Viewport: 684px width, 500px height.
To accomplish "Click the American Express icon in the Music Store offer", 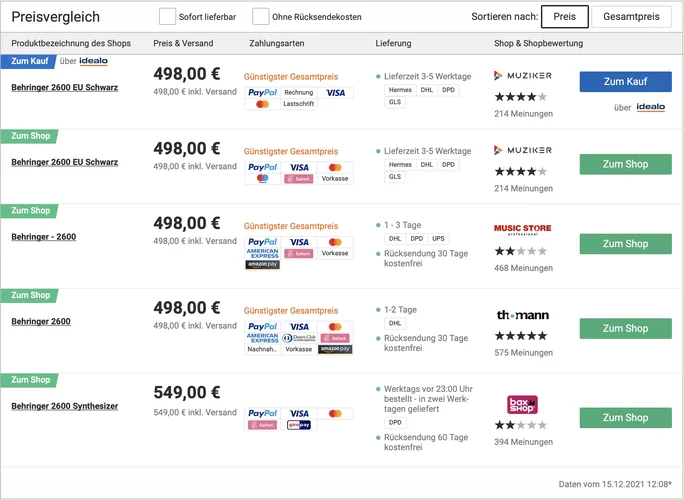I will click(262, 254).
